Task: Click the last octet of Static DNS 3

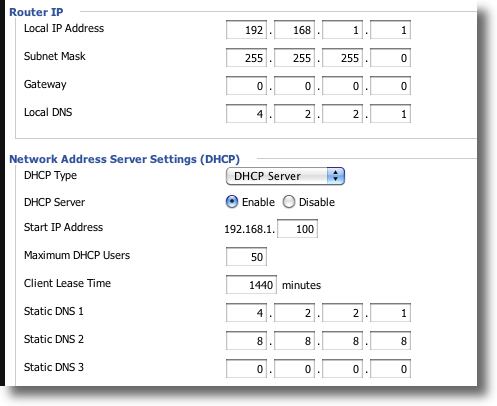Action: [x=390, y=369]
